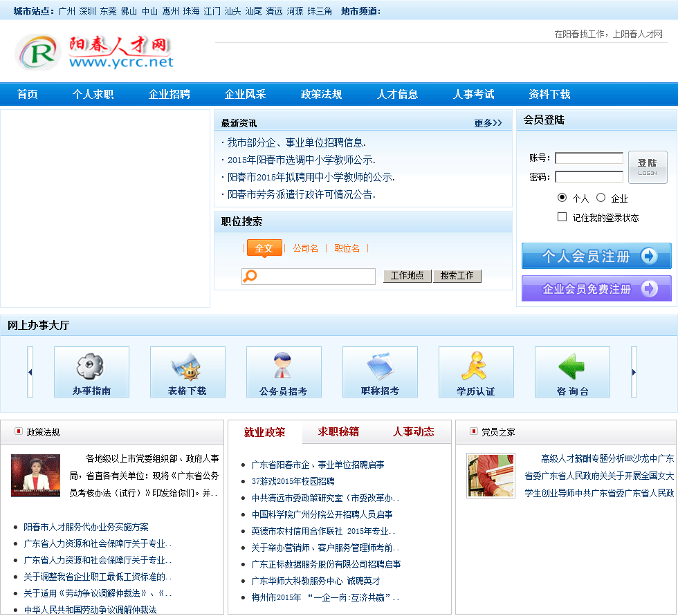Screen dimensions: 678x616
Task: Open link 关于举办营销师、客户服务管理师考前
Action: pos(325,548)
